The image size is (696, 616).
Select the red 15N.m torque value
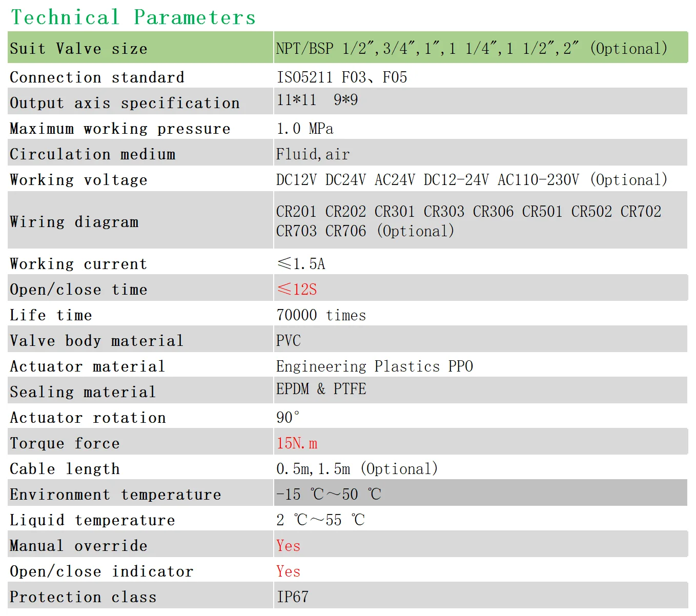[x=297, y=443]
